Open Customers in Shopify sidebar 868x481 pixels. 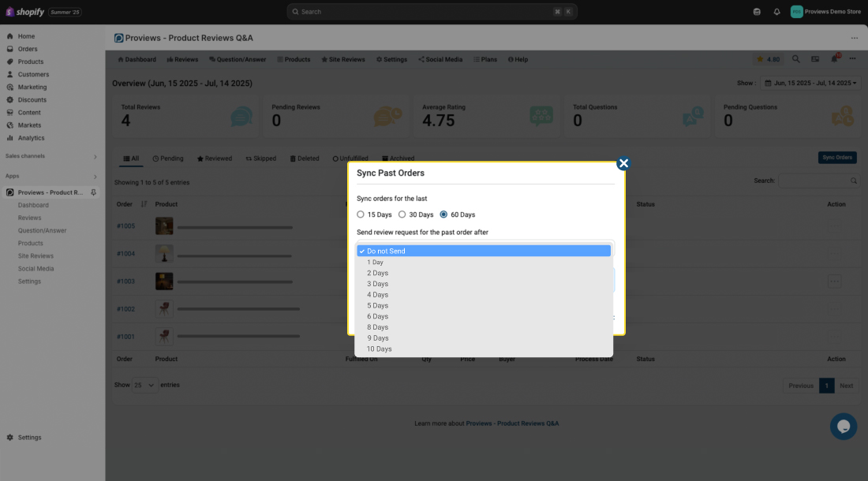(33, 74)
